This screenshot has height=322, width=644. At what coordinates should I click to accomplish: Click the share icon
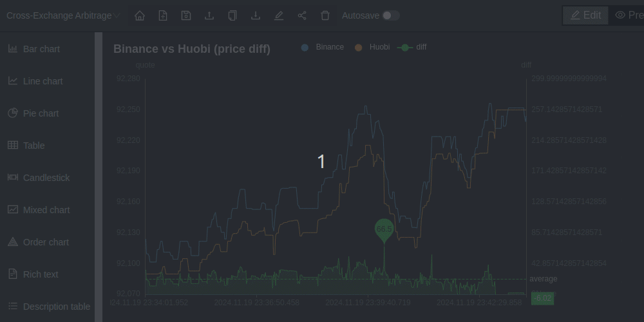coord(302,15)
